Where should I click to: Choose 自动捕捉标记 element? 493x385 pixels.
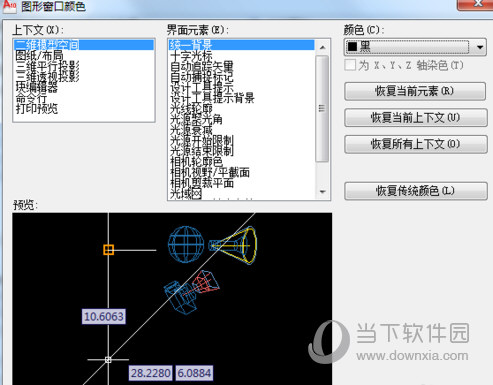tap(202, 77)
